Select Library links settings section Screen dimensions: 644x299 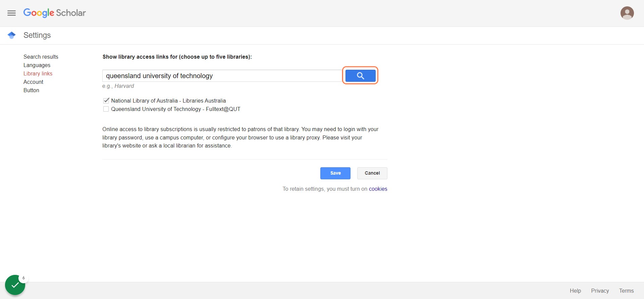[38, 73]
